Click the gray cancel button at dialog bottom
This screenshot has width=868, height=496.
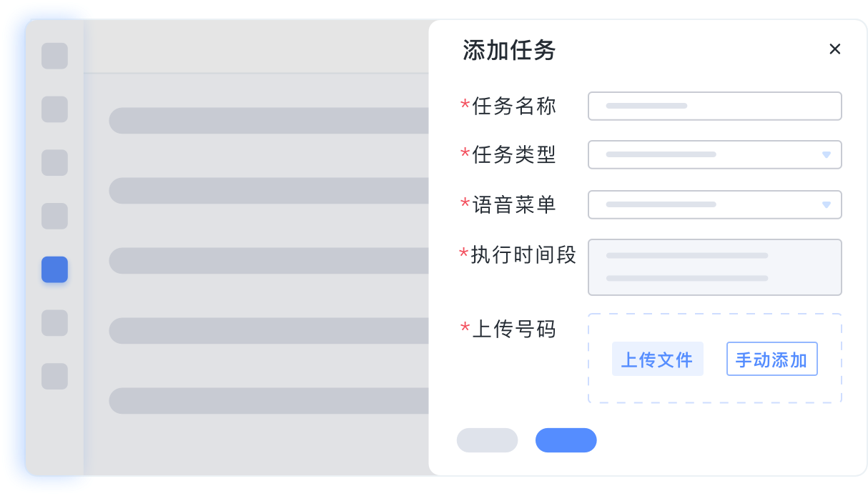pos(487,440)
